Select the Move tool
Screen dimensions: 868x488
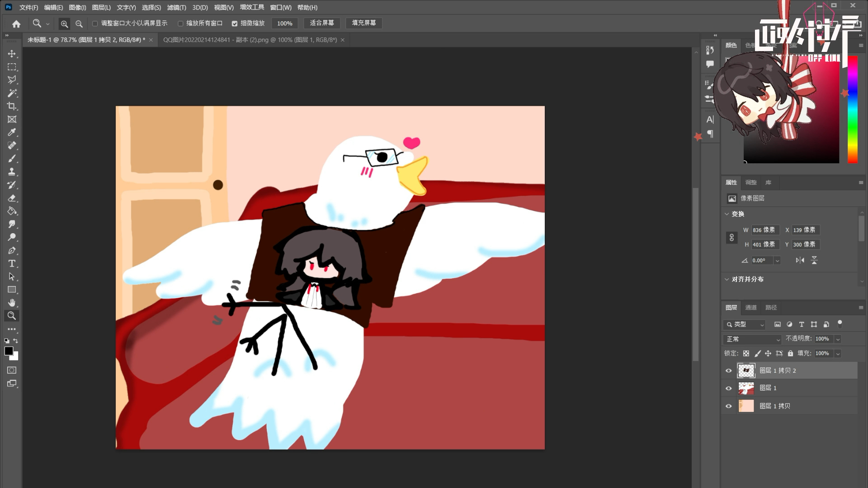[12, 54]
